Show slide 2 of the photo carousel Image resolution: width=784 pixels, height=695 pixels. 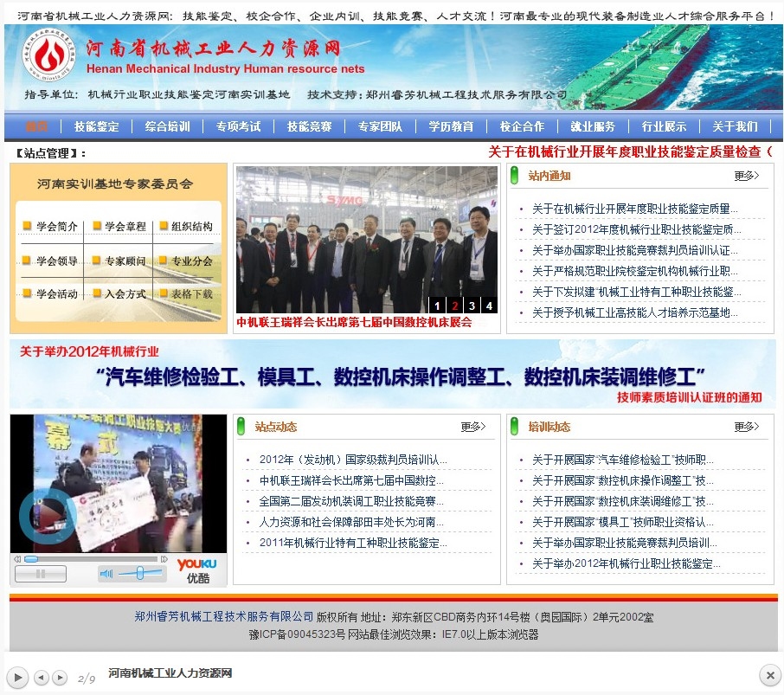(x=454, y=306)
